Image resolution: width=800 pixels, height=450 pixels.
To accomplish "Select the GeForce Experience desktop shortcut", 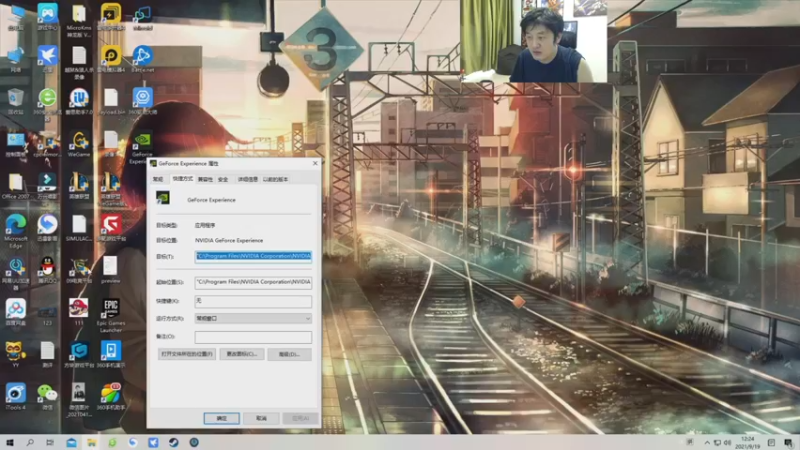I will coord(142,148).
